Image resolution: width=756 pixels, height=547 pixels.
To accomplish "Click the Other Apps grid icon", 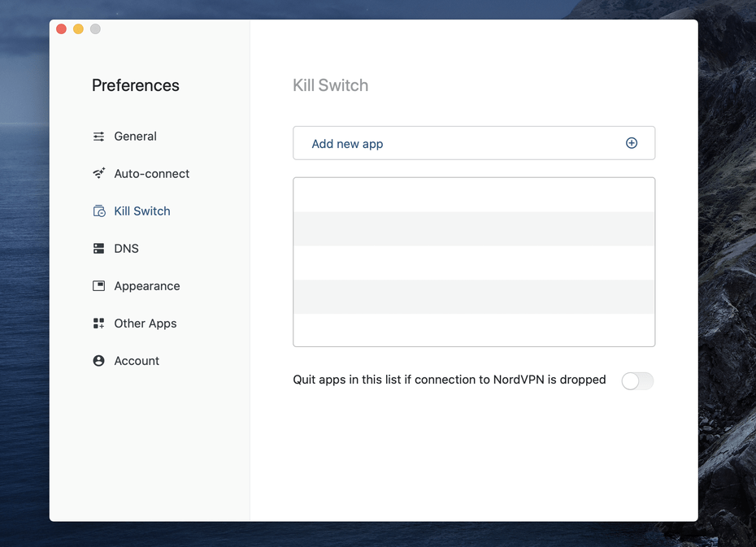I will (x=99, y=323).
